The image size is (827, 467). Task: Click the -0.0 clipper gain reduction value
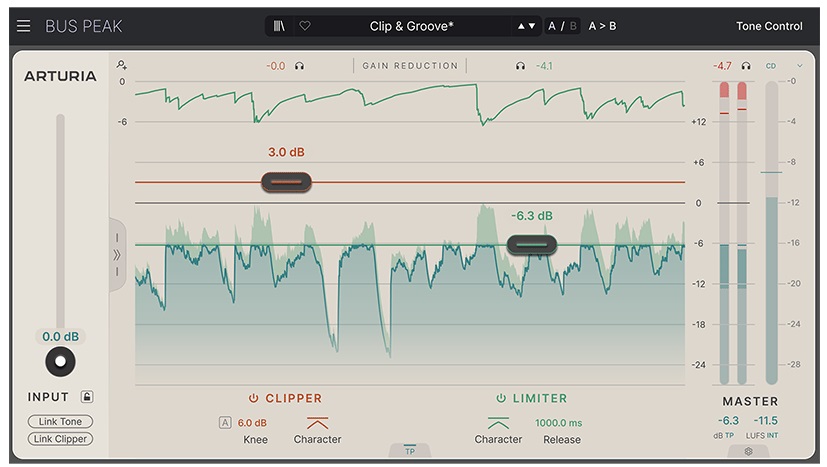[275, 66]
